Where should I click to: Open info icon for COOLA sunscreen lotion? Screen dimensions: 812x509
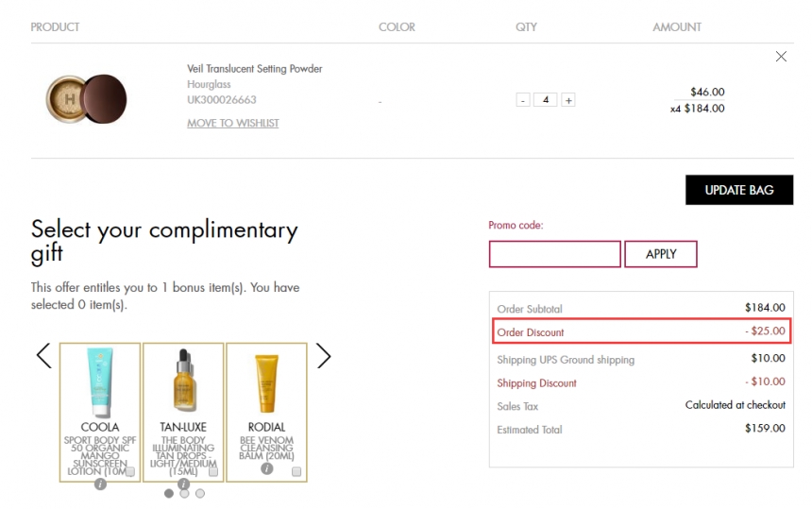coord(100,484)
